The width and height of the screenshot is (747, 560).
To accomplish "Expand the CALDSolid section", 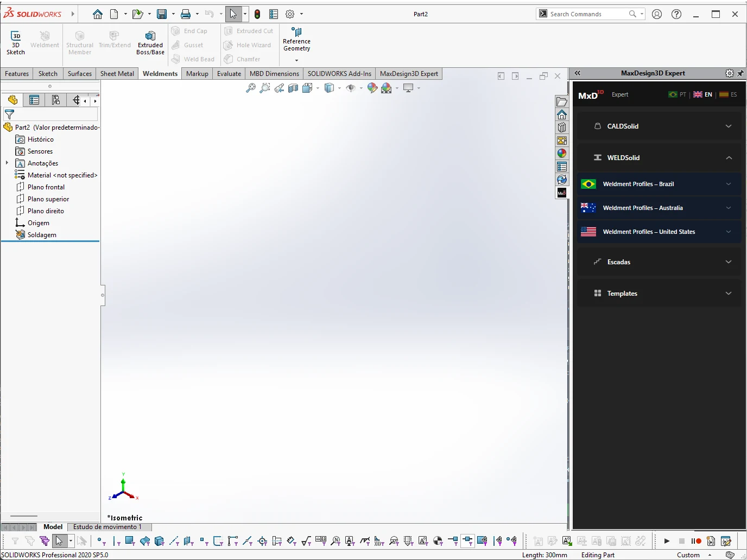I will (x=659, y=126).
